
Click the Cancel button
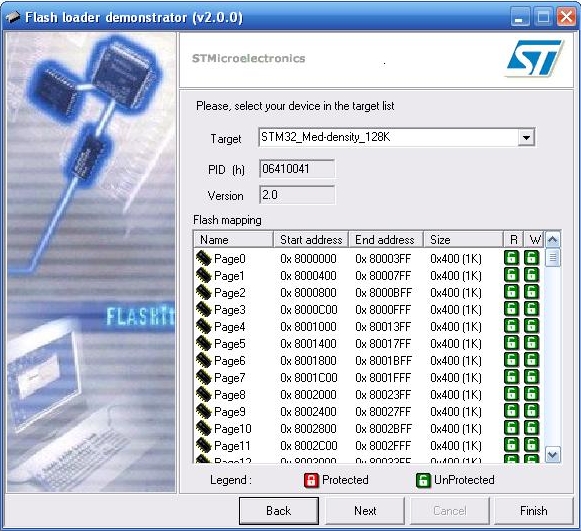click(449, 511)
